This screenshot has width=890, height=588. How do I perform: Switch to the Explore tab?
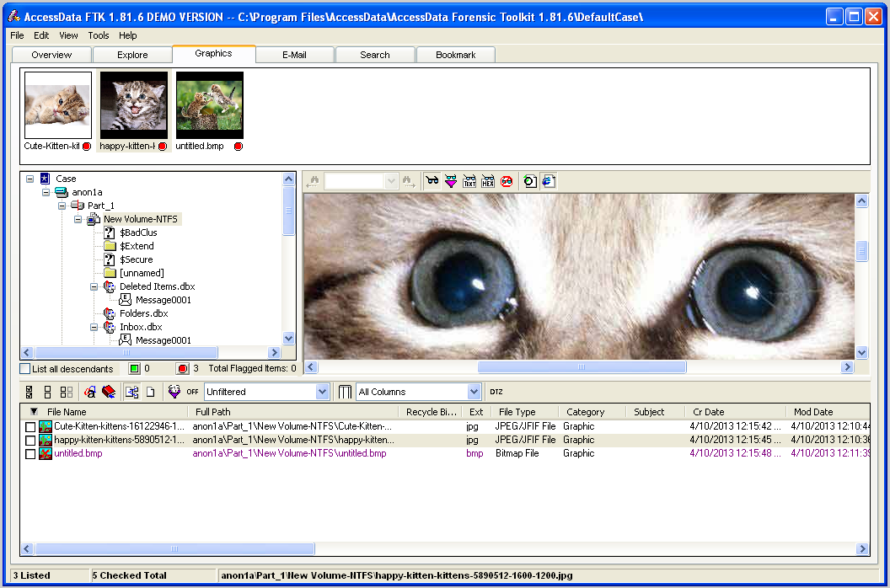(132, 55)
